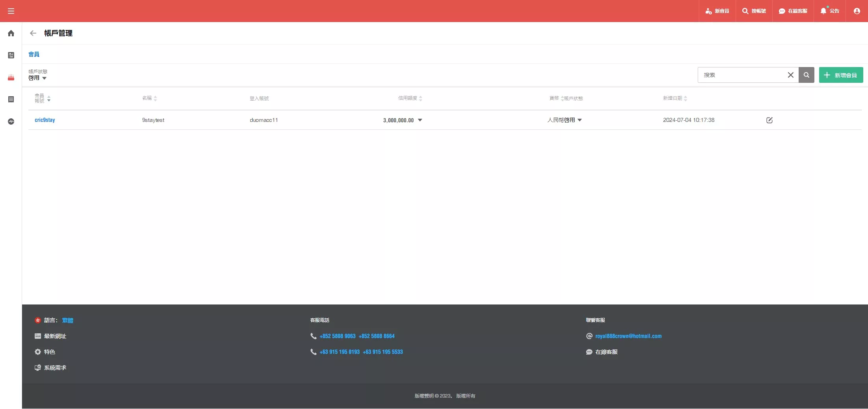
Task: Edit member cric9stay with pencil icon
Action: pyautogui.click(x=769, y=120)
